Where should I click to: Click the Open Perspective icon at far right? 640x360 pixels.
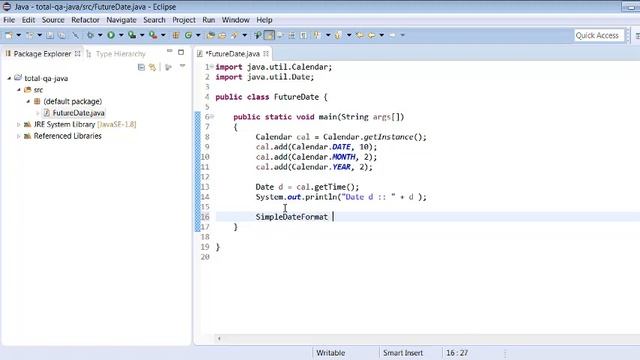coord(637,36)
